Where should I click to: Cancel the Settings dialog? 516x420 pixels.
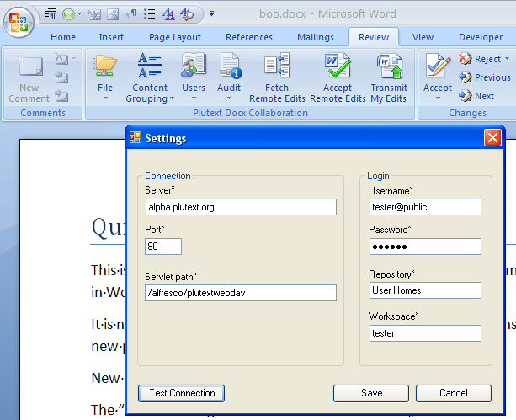pyautogui.click(x=453, y=393)
